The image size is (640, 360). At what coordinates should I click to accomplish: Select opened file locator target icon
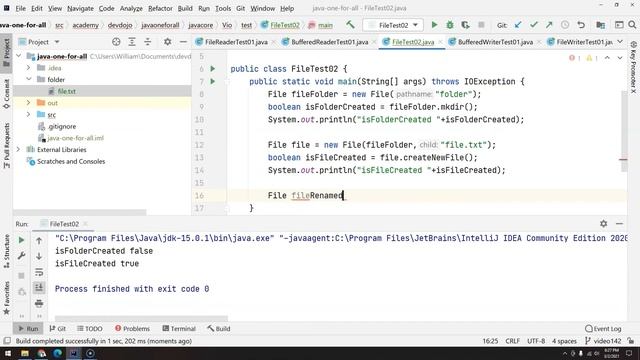[x=116, y=42]
